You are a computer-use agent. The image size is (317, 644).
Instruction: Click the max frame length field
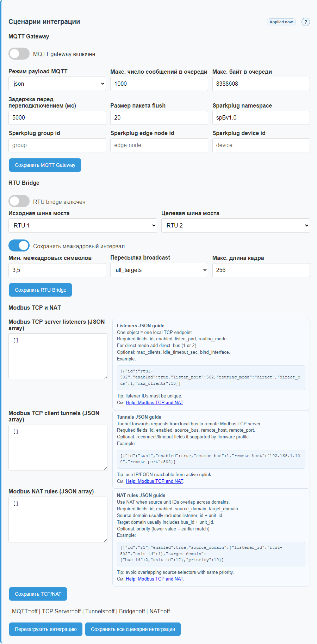[x=261, y=270]
